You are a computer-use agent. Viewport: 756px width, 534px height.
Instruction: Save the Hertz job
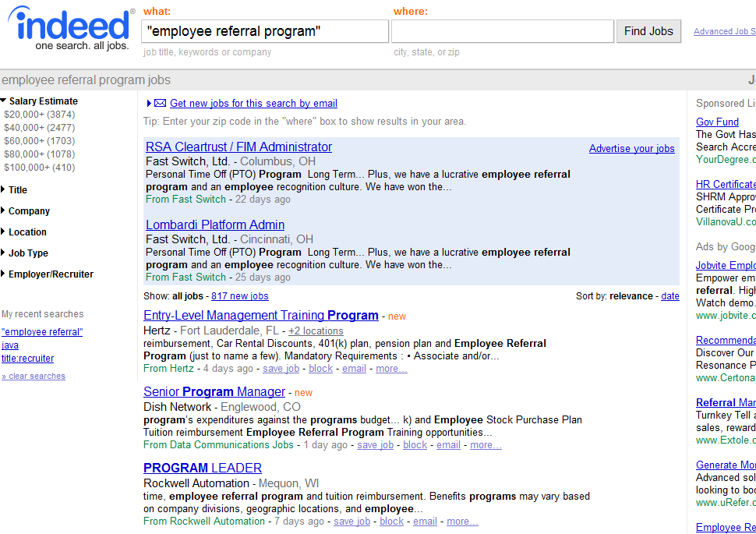pyautogui.click(x=281, y=369)
